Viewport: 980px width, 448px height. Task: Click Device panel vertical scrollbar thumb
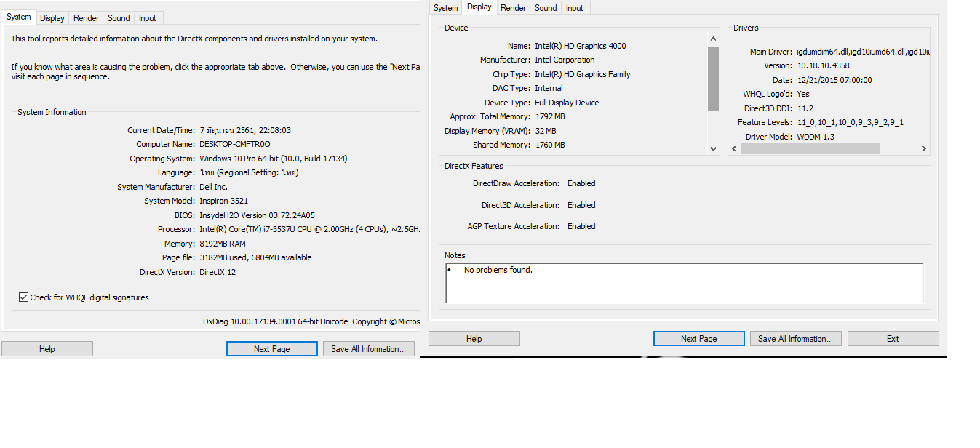click(713, 79)
